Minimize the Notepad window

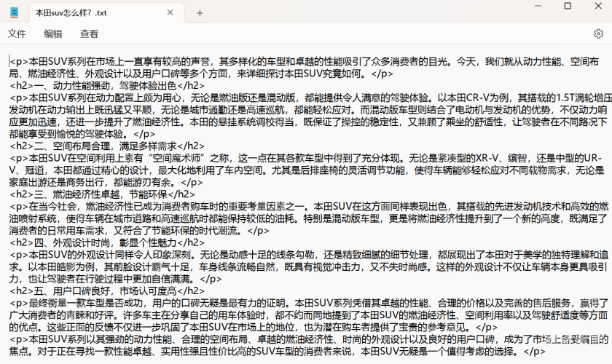pos(538,6)
